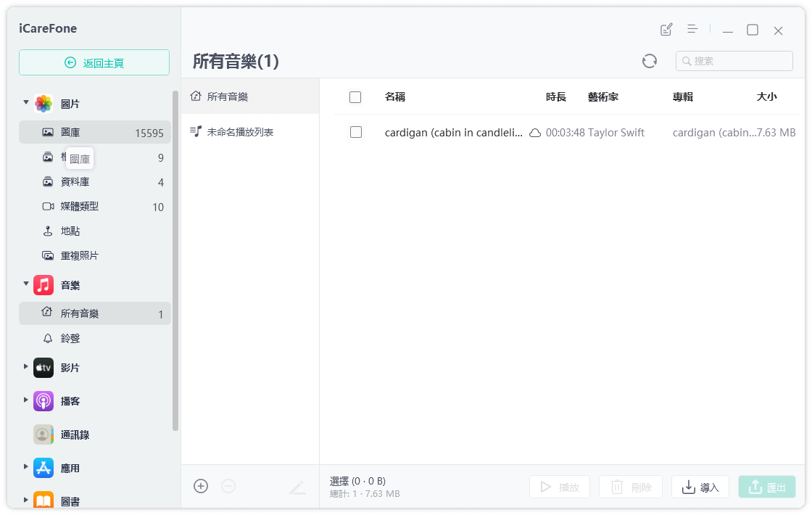Collapse the 圖片 section arrow
812x515 pixels.
click(26, 102)
